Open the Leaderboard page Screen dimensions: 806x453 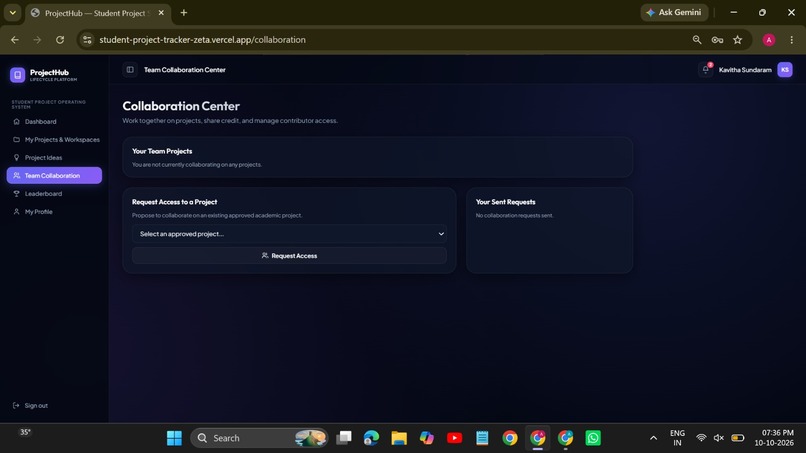pos(54,194)
